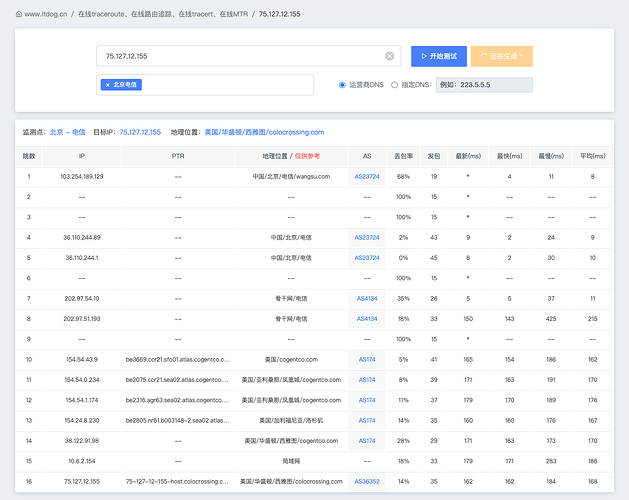Open www.itdog.cn breadcrumb link
Image resolution: width=629 pixels, height=500 pixels.
click(45, 14)
